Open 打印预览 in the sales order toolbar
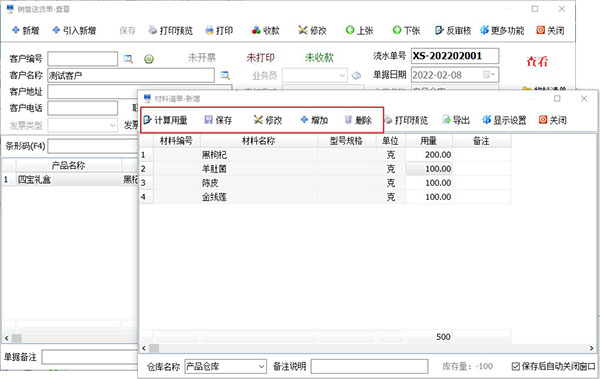The height and width of the screenshot is (379, 600). tap(171, 30)
